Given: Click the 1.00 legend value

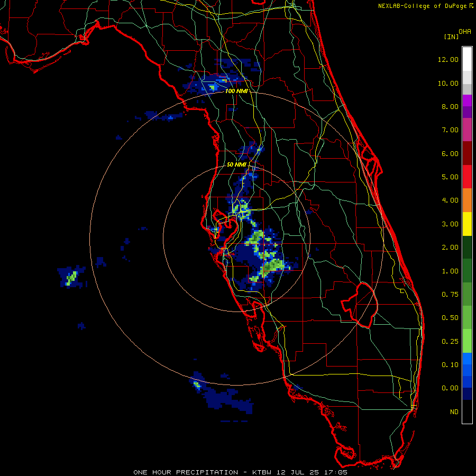Looking at the screenshot, I should click(x=450, y=271).
